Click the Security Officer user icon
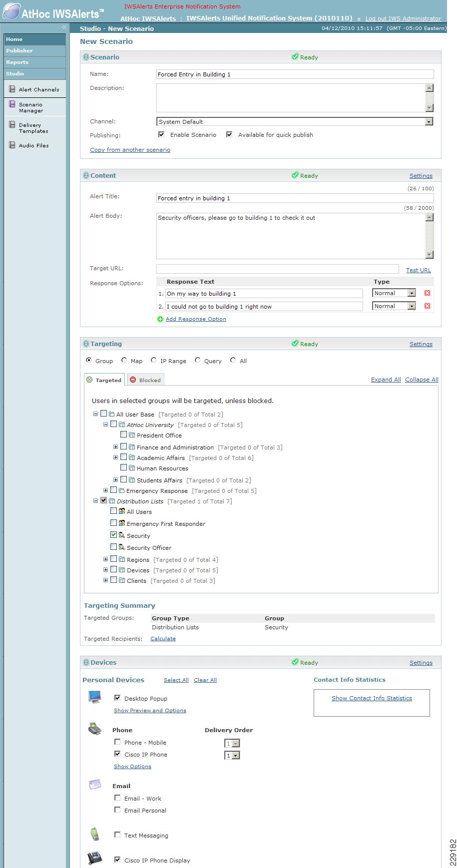 tap(121, 547)
